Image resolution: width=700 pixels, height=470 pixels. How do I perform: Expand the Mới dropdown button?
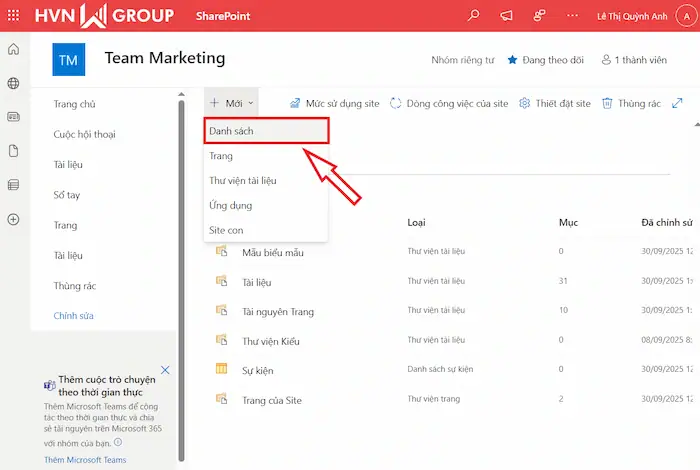tap(232, 103)
